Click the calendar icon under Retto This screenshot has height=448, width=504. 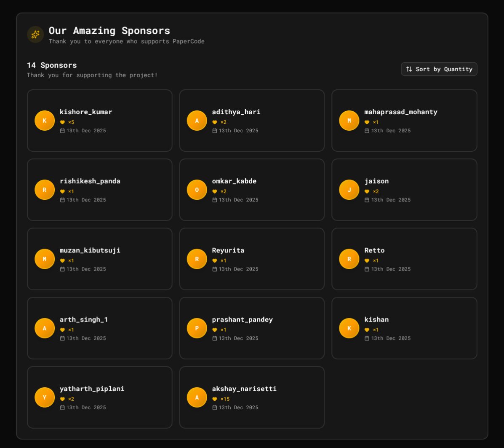367,269
